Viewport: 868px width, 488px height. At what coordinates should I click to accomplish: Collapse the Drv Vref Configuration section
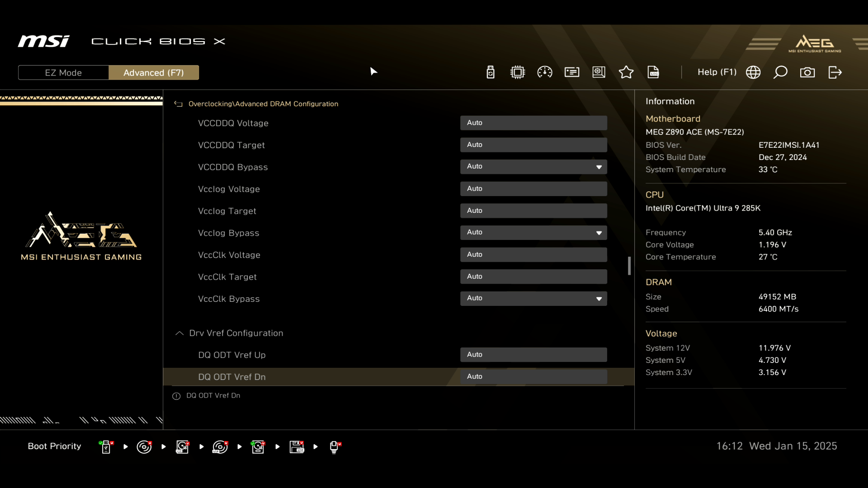pos(179,333)
